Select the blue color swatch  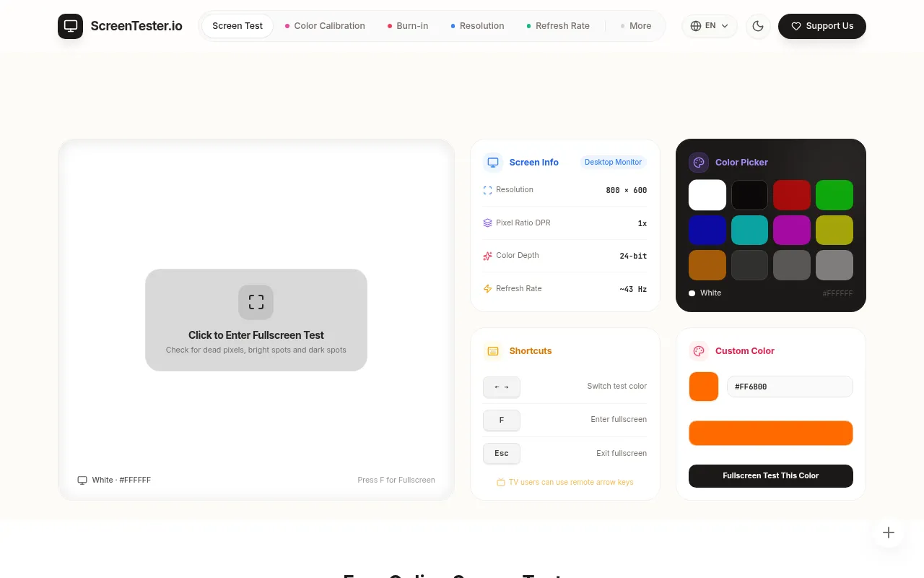point(707,230)
